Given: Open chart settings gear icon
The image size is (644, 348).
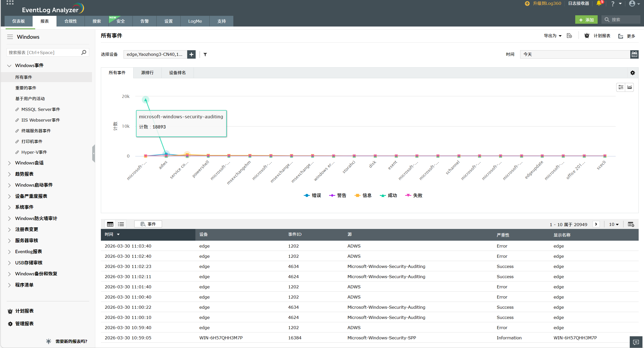Looking at the screenshot, I should pos(633,73).
